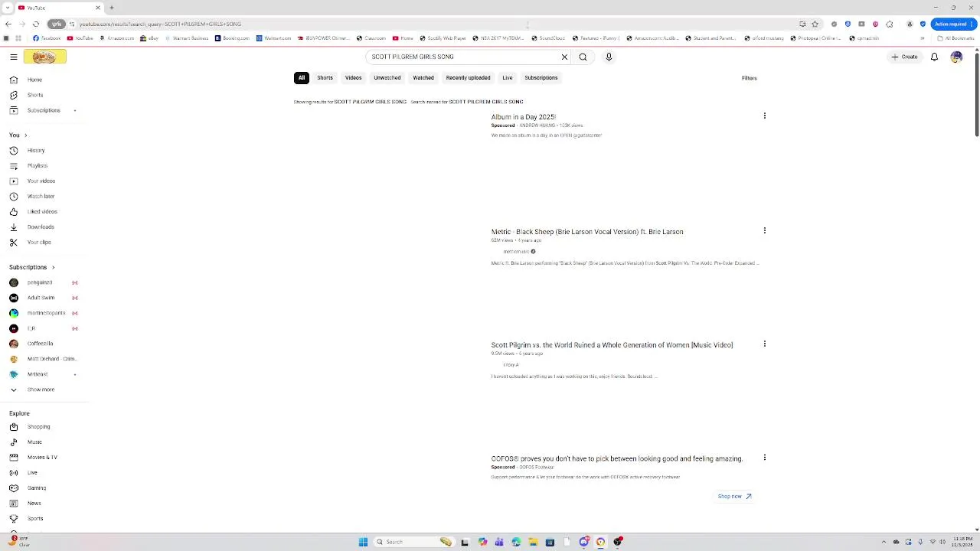The image size is (980, 551).
Task: Open the Spotify Web Player bookmark
Action: point(443,38)
